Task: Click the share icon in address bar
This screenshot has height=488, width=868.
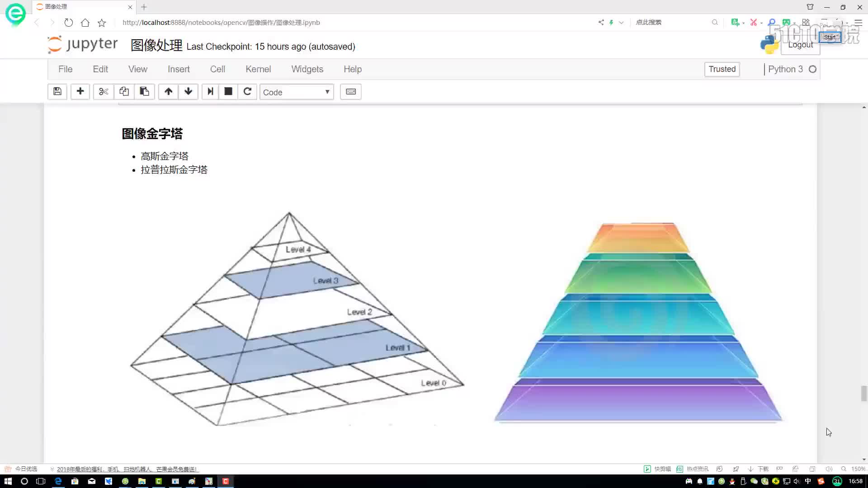Action: (601, 22)
